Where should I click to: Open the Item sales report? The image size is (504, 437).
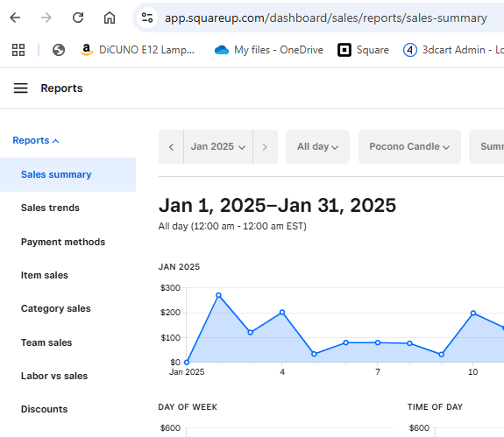(x=45, y=275)
